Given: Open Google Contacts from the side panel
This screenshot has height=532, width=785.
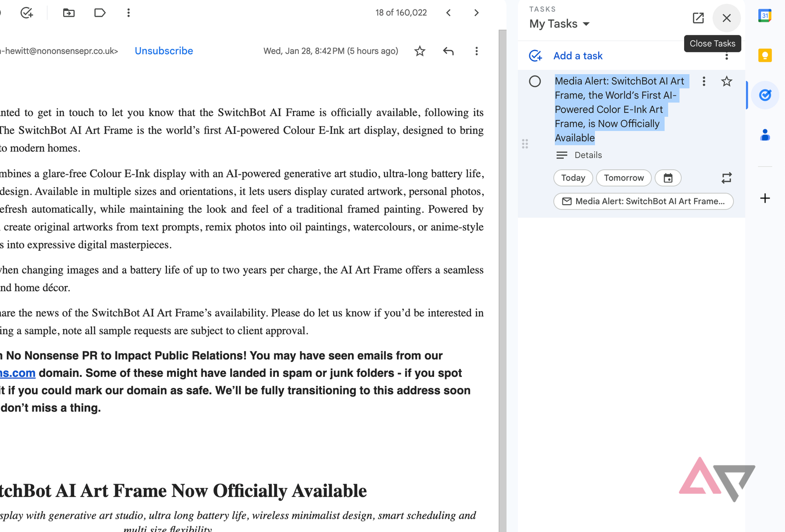Looking at the screenshot, I should coord(765,135).
